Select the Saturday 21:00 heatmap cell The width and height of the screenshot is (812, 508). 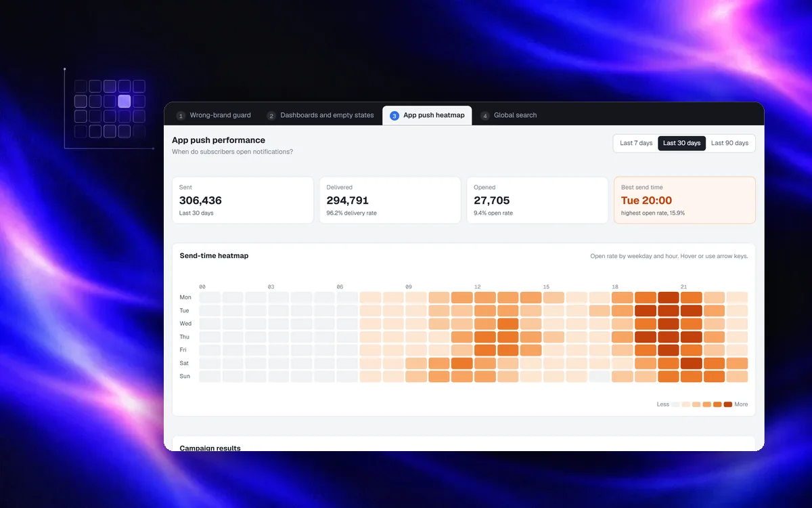[692, 363]
